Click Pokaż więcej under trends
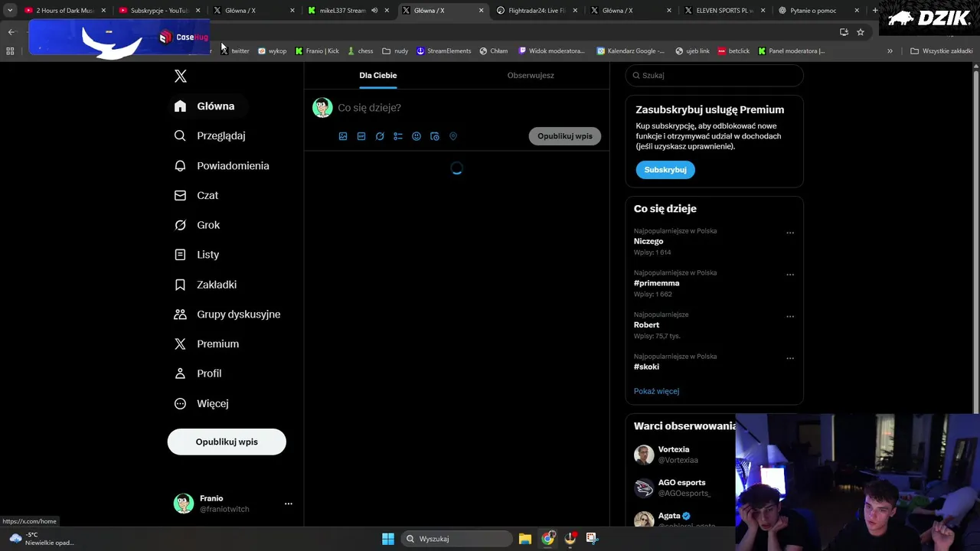The image size is (980, 551). coord(656,391)
